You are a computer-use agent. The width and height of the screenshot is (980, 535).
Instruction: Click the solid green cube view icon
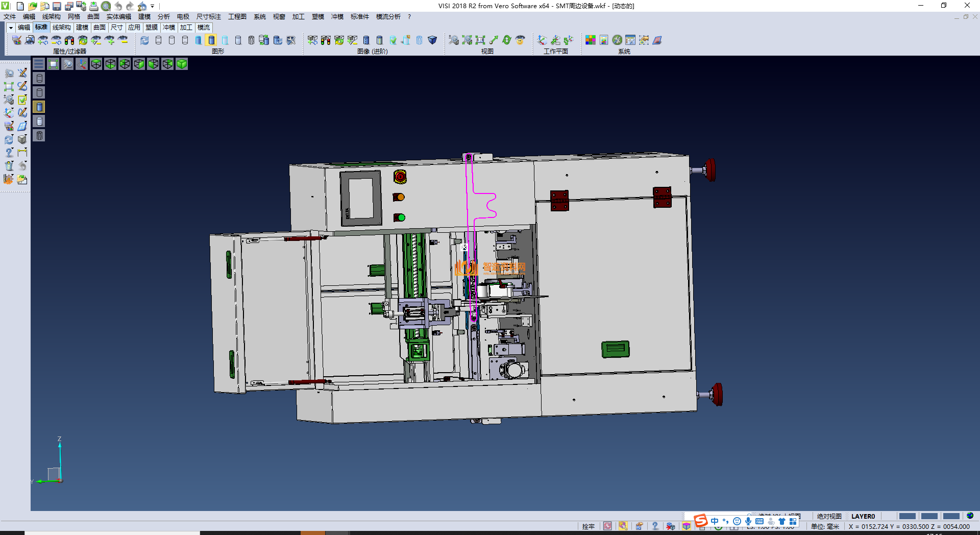pos(182,64)
